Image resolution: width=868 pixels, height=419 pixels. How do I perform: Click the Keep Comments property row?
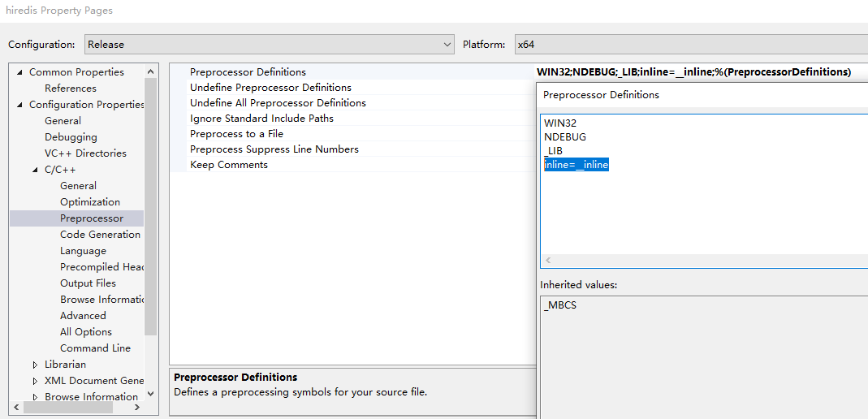click(x=352, y=165)
